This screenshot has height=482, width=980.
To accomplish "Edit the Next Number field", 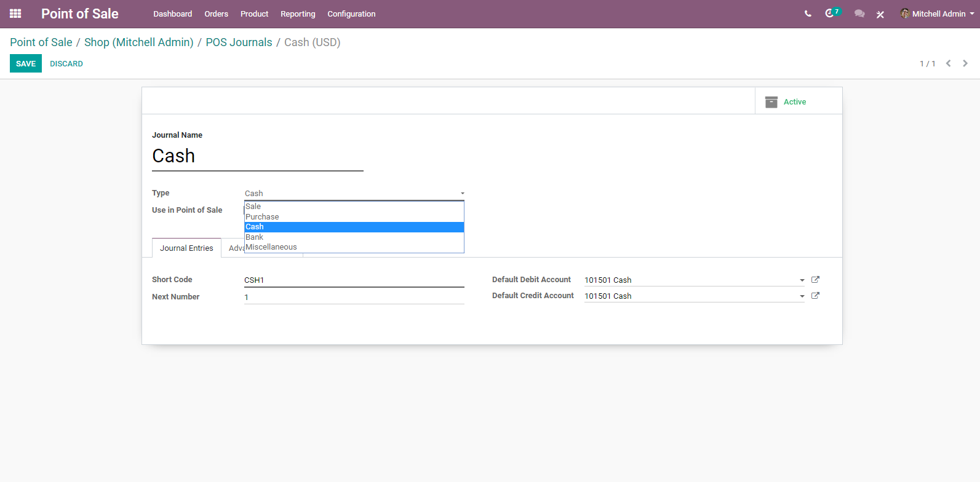I will click(x=354, y=298).
